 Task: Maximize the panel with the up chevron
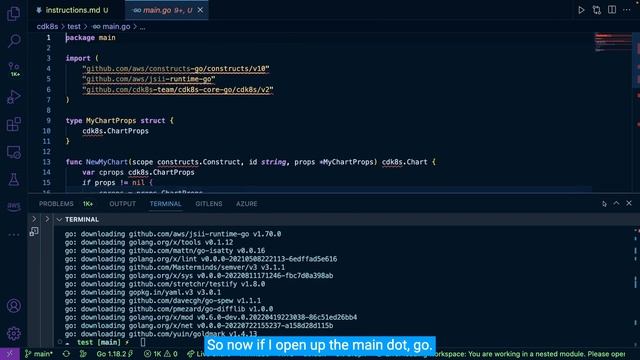pos(616,203)
